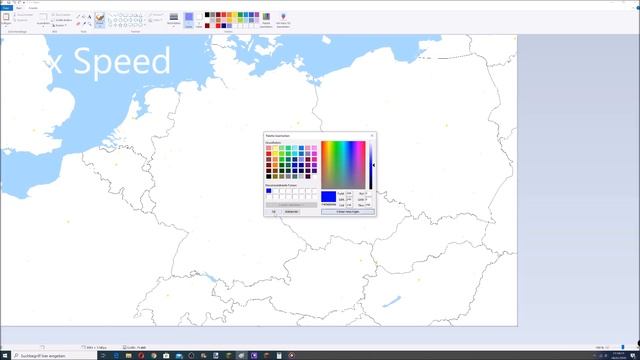The width and height of the screenshot is (640, 360).
Task: Pick yellow in the ribbon palette top row
Action: tap(235, 15)
